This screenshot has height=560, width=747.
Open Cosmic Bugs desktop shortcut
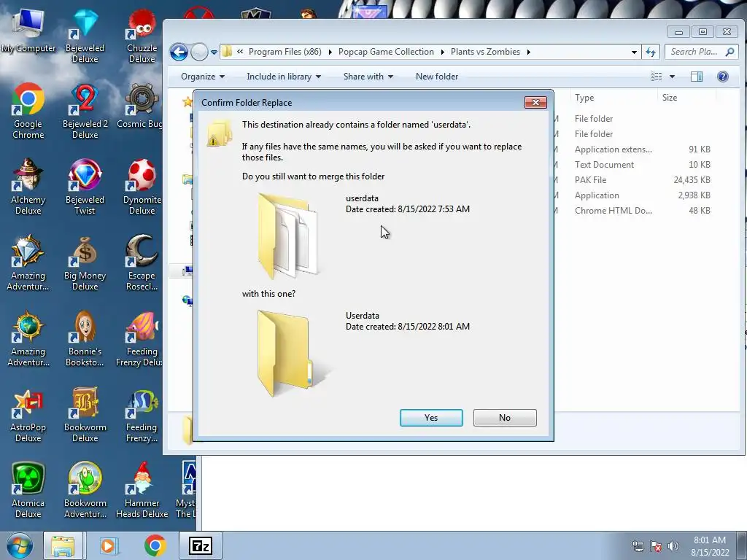[x=141, y=106]
